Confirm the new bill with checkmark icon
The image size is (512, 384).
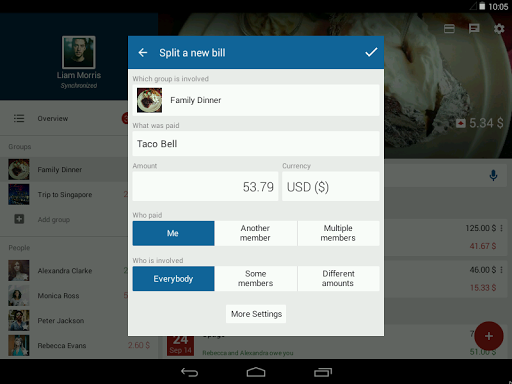coord(371,52)
